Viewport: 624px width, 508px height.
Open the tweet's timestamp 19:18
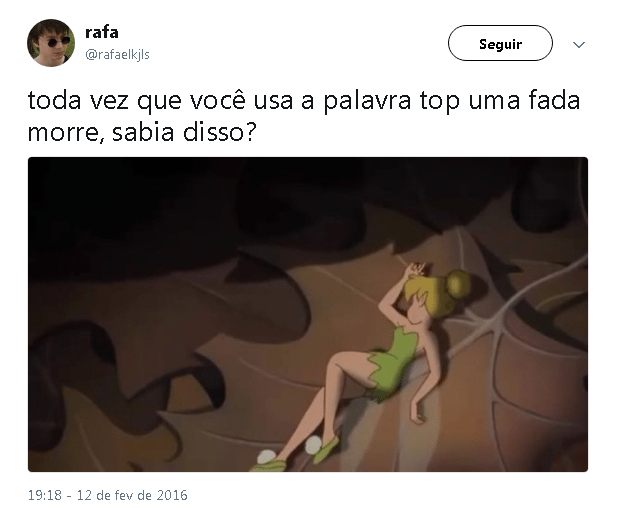tap(45, 495)
